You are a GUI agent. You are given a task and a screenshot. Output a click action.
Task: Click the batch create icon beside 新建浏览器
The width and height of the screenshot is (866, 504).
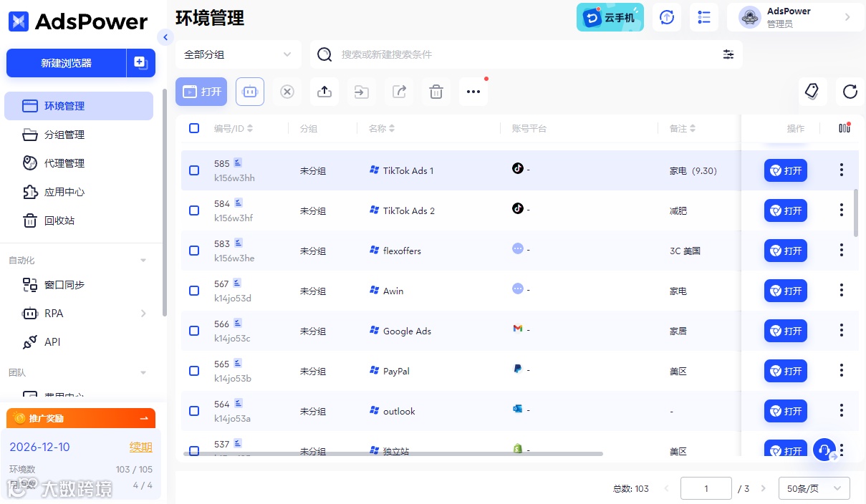tap(140, 63)
